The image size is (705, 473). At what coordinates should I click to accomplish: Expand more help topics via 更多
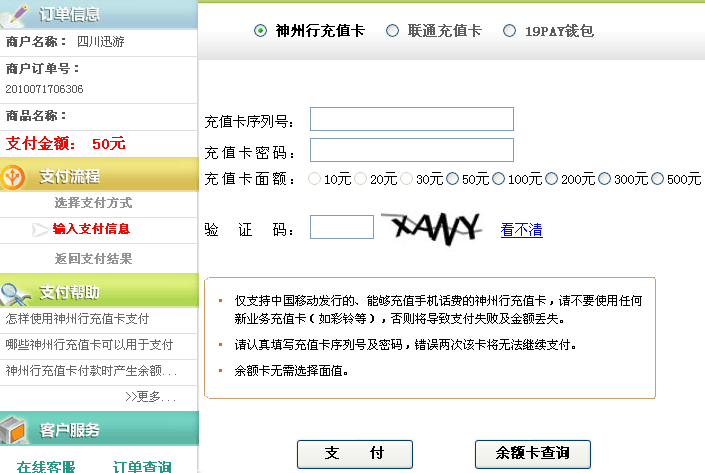(x=150, y=396)
